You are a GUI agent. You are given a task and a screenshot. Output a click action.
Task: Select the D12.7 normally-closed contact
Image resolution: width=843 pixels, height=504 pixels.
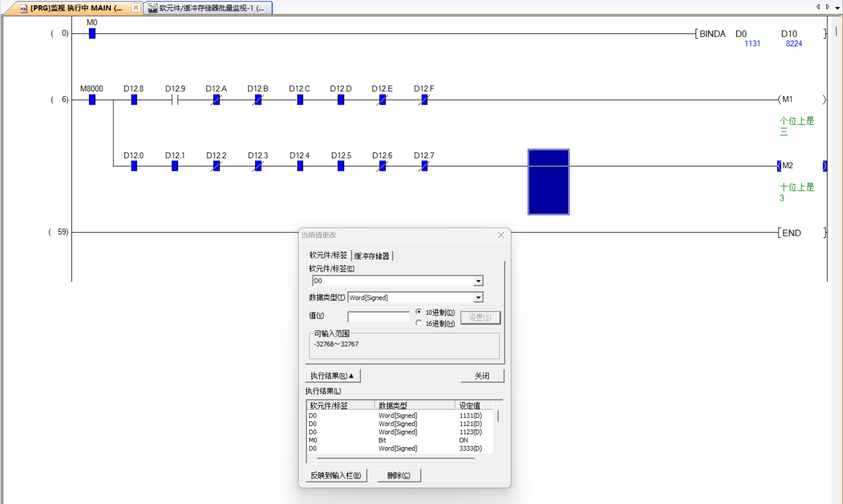(424, 166)
